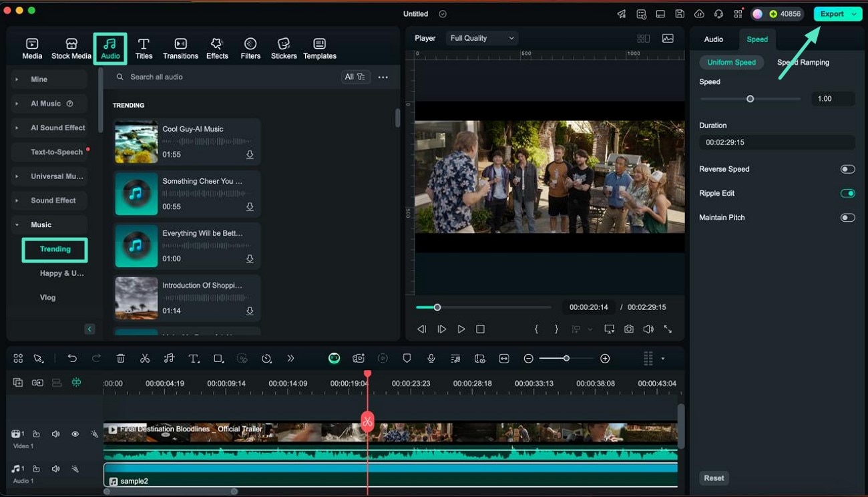Open the three-dots more options menu
The height and width of the screenshot is (497, 868).
[x=383, y=77]
